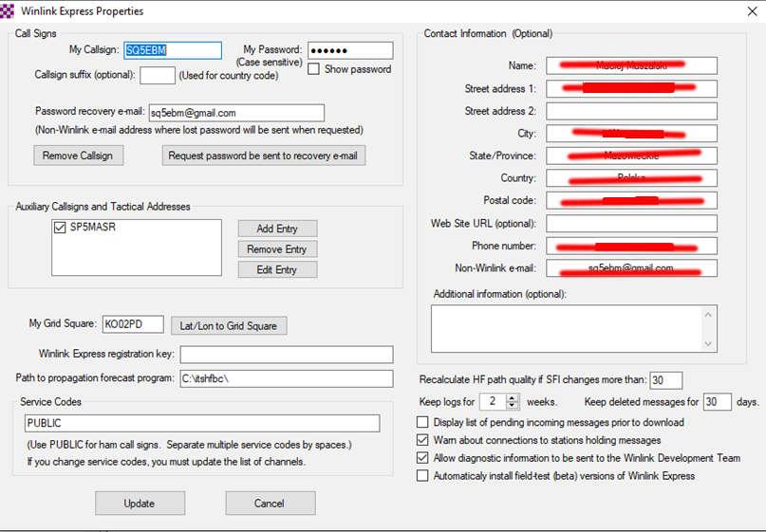Viewport: 766px width, 532px height.
Task: Increase Keep logs for weeks spinner
Action: (512, 397)
